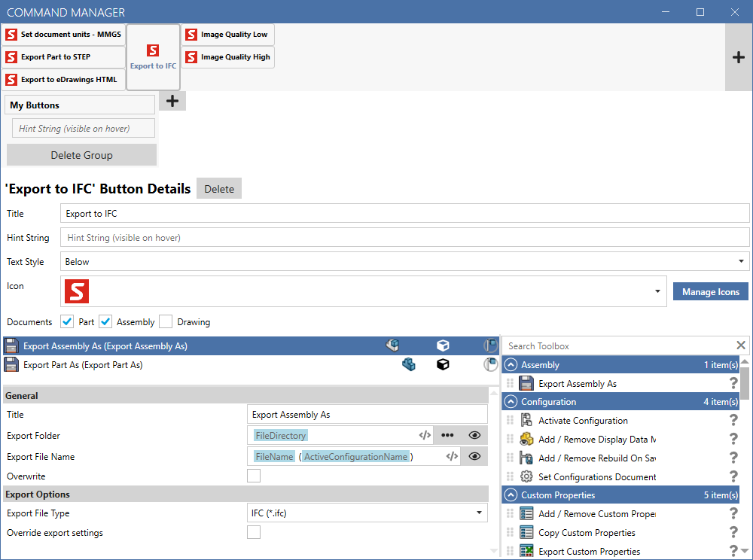Select the 'Set document units - MMGS' button
The width and height of the screenshot is (753, 560).
(63, 35)
